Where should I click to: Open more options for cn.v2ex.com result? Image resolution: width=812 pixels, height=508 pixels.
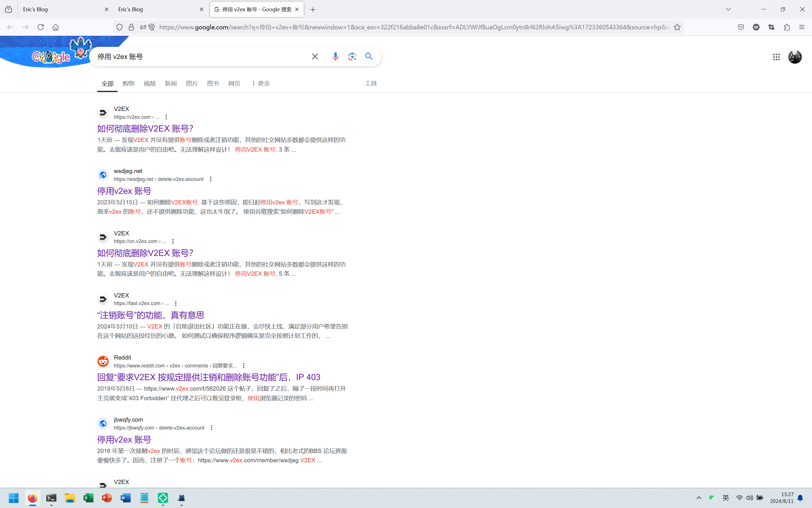(x=173, y=241)
